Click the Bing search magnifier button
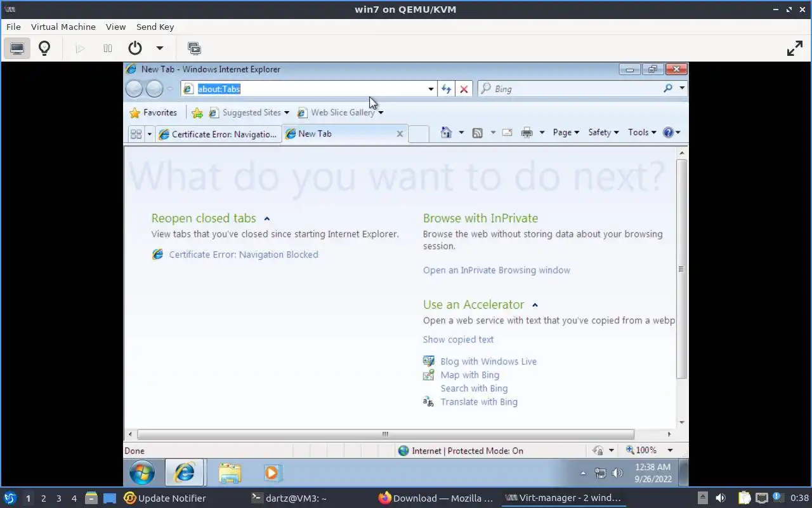Image resolution: width=812 pixels, height=508 pixels. (668, 89)
